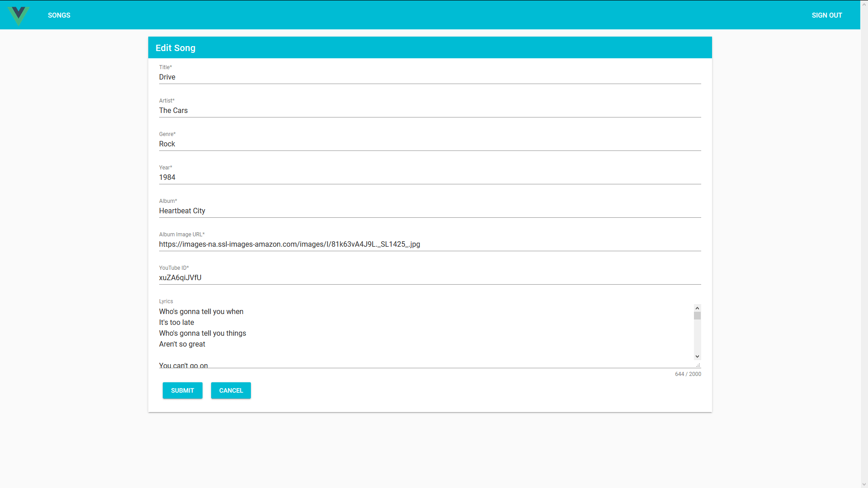This screenshot has width=868, height=488.
Task: Click the lyrics textarea resize handle
Action: (698, 365)
